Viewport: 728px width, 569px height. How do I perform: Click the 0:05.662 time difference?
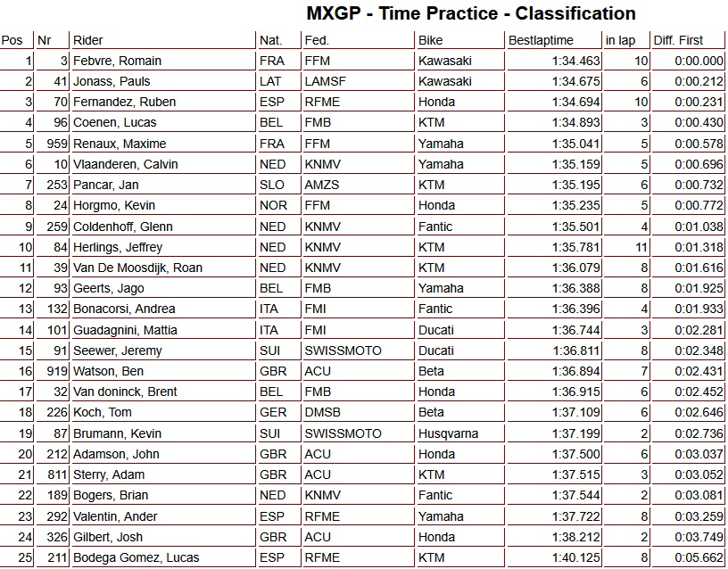pos(700,557)
